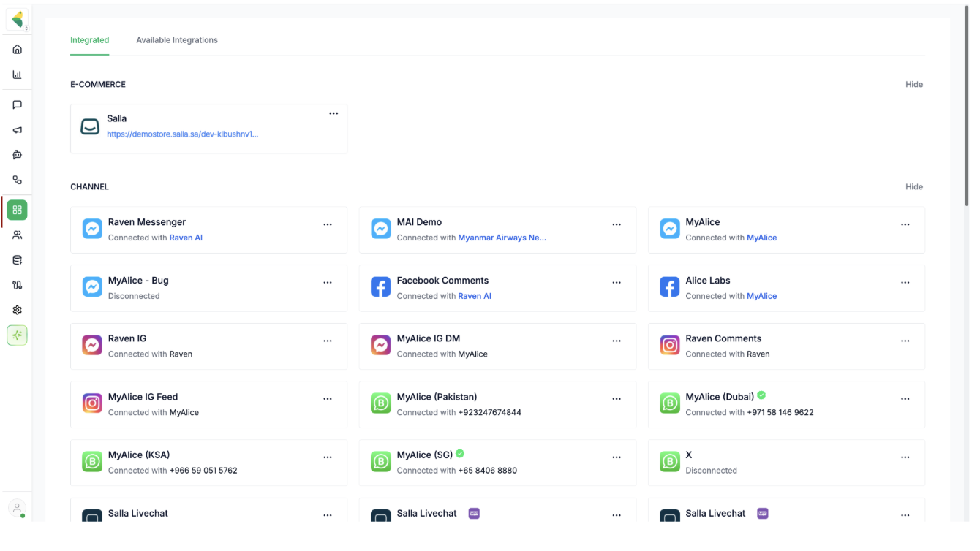Open the datalab database icon

coord(18,260)
